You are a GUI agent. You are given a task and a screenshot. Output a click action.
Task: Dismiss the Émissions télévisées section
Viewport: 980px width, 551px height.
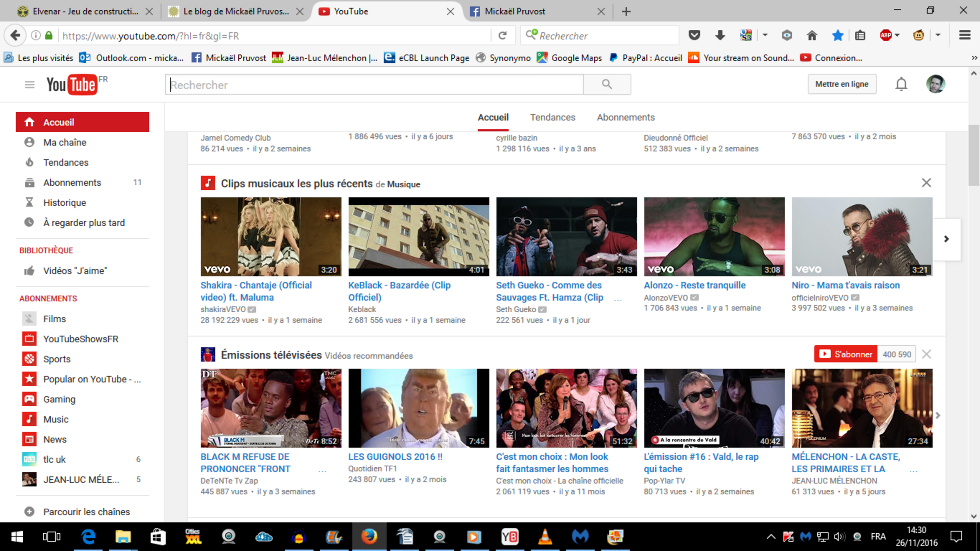(926, 354)
